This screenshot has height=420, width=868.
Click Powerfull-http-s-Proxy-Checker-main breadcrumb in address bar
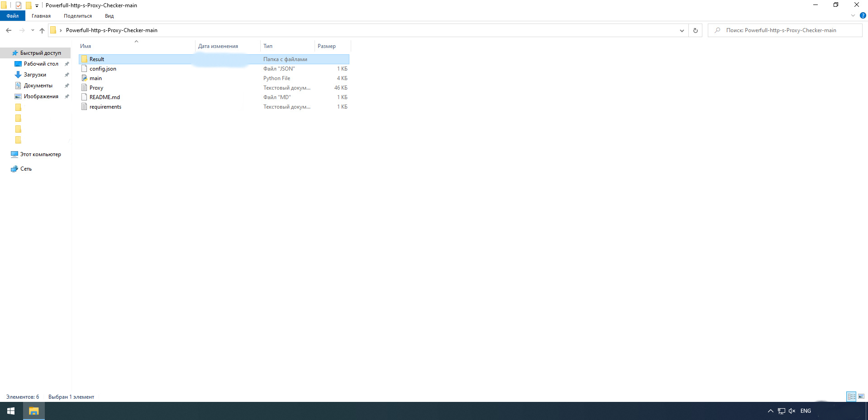pos(112,30)
